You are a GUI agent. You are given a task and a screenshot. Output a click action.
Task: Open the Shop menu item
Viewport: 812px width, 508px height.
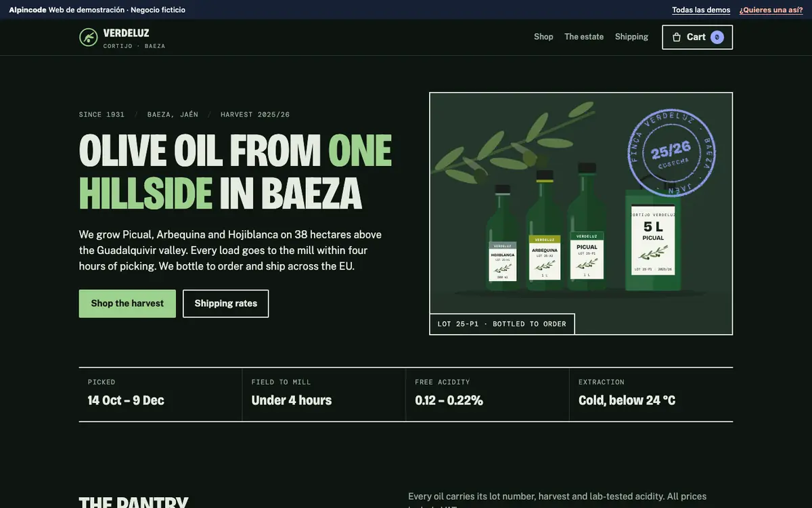tap(543, 37)
